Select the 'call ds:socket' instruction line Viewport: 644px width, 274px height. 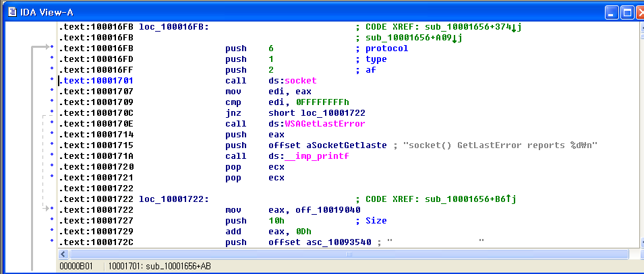[x=271, y=80]
